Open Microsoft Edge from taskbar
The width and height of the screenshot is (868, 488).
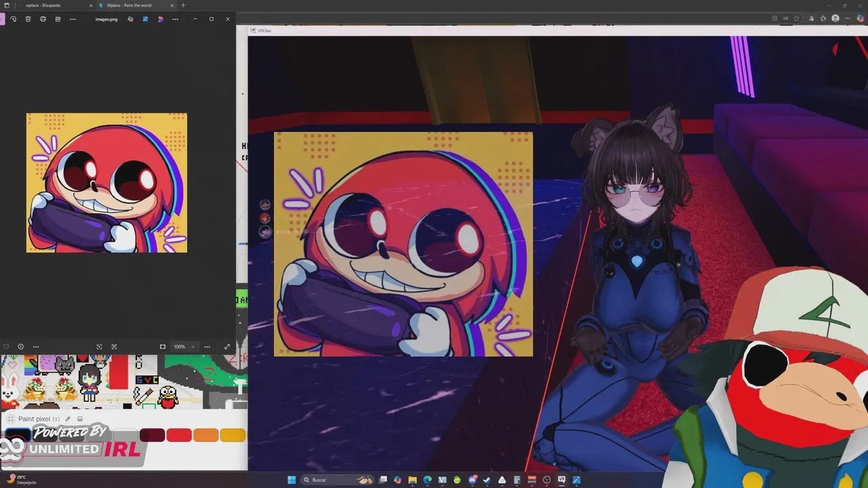tap(427, 480)
